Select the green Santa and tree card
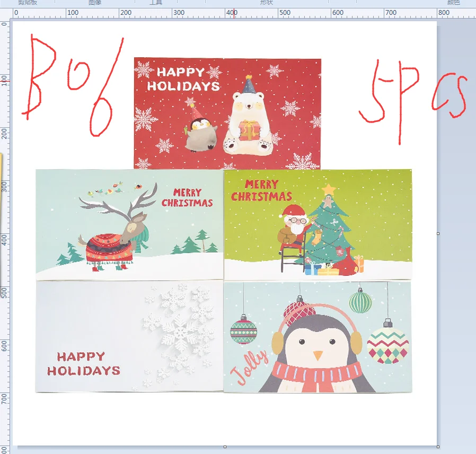This screenshot has height=454, width=476. click(318, 225)
